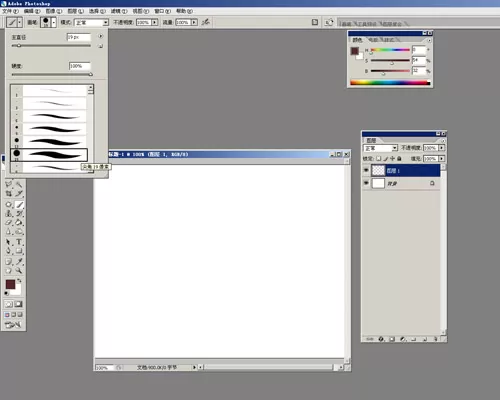Select the Eyedropper tool
Screen dimensions: 500x400
click(x=19, y=262)
